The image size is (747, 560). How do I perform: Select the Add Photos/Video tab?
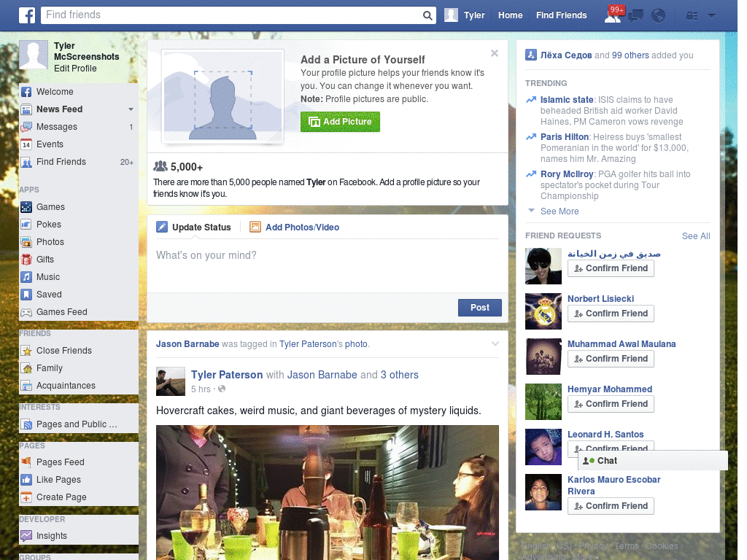tap(295, 227)
